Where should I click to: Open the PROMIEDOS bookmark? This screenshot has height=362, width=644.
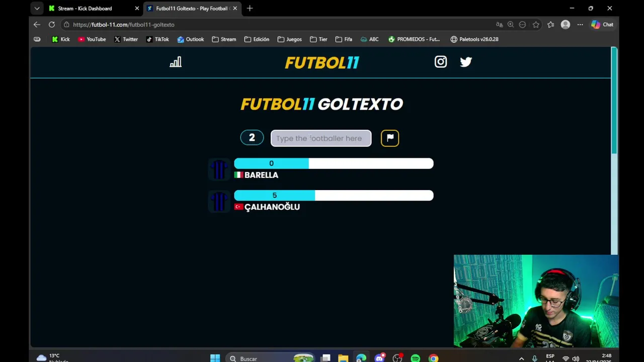point(414,39)
